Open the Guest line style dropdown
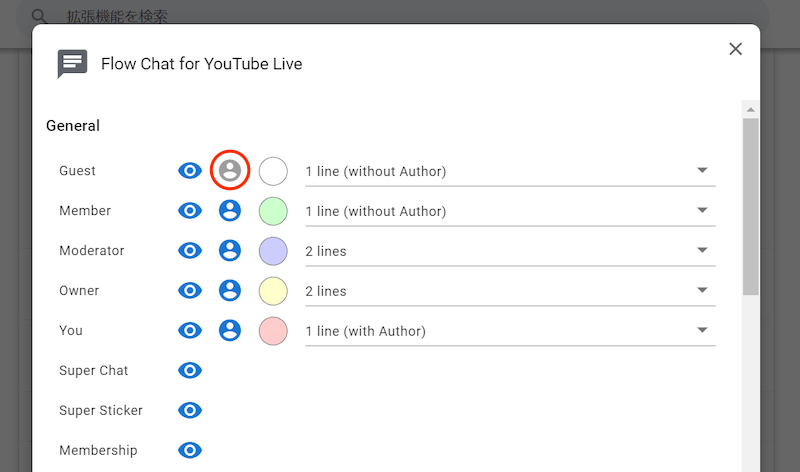 point(510,171)
